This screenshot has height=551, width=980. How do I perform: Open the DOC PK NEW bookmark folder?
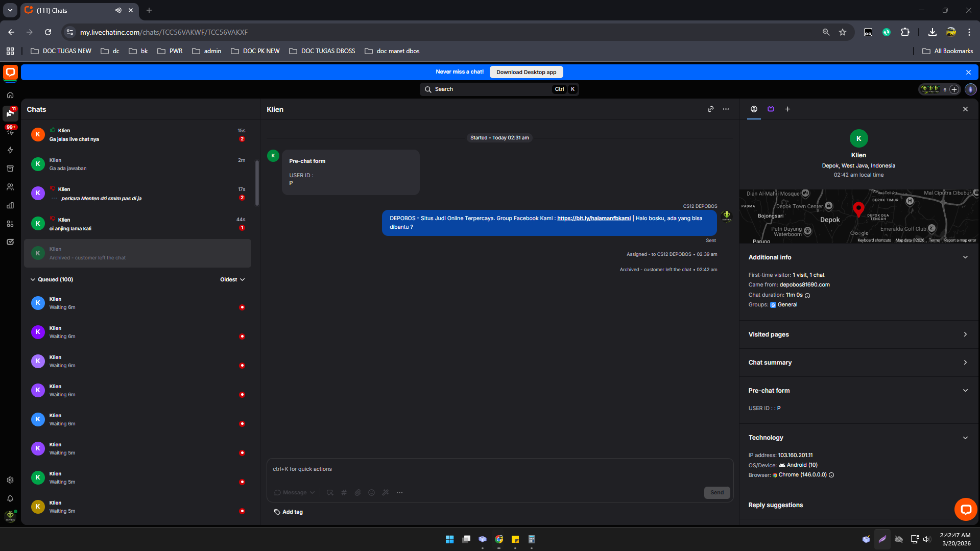[255, 51]
